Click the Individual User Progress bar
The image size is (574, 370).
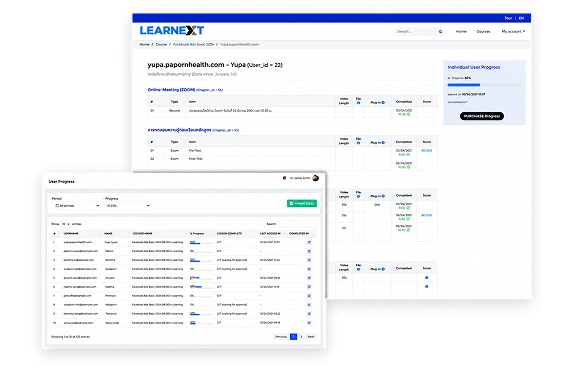click(484, 85)
